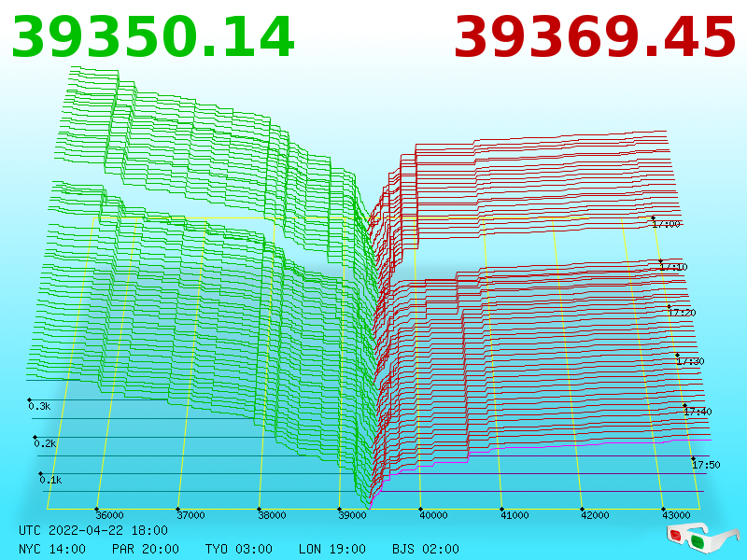The image size is (747, 560).
Task: Click the 0.2k volume axis label
Action: (x=45, y=443)
